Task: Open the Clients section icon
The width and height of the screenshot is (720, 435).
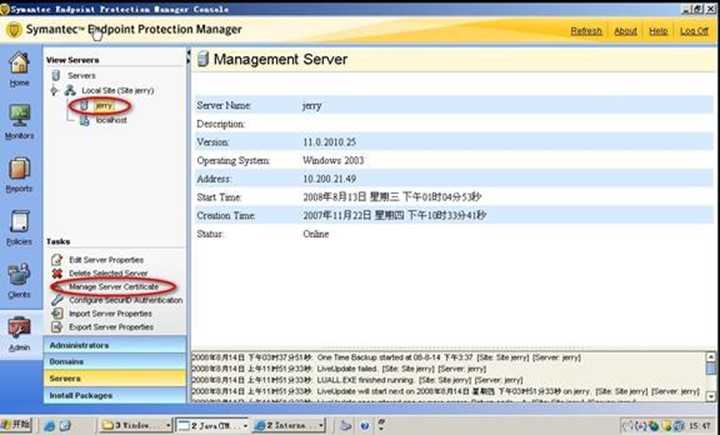Action: pos(19,275)
